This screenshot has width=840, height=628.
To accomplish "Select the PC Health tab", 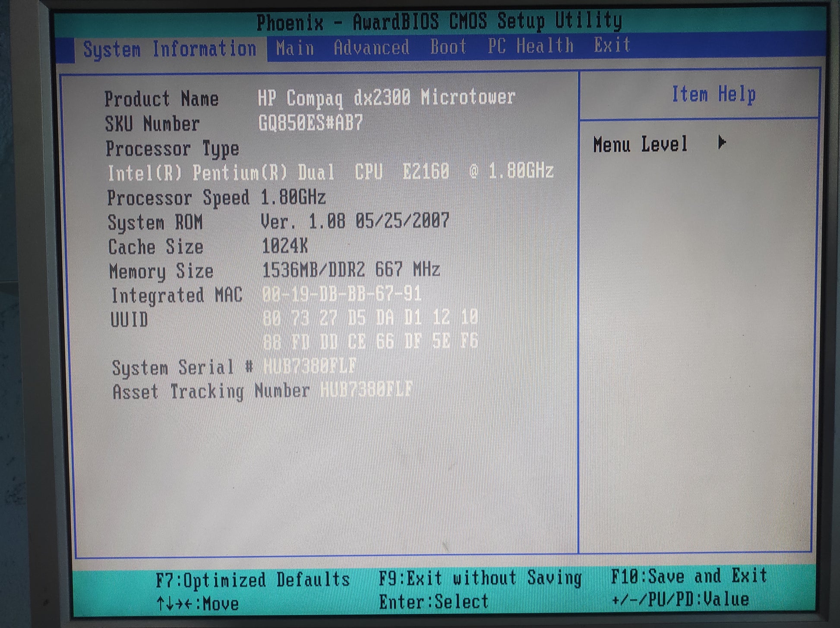I will (x=531, y=45).
